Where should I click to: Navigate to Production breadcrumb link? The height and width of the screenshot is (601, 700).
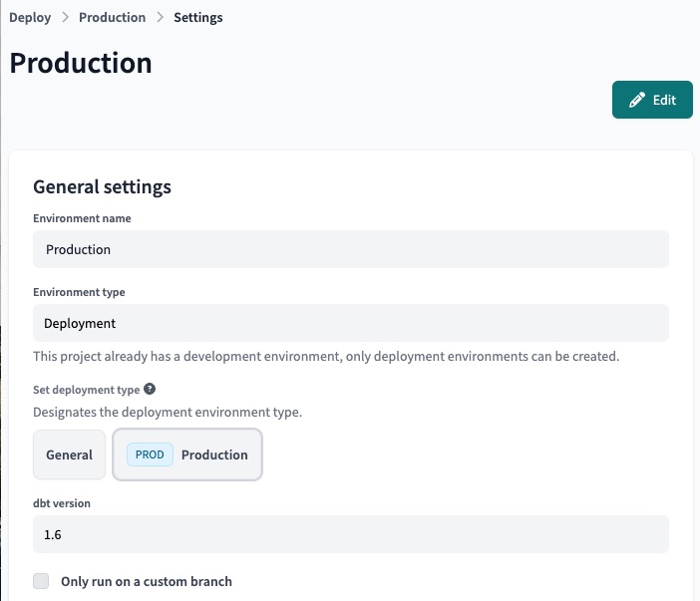coord(112,18)
